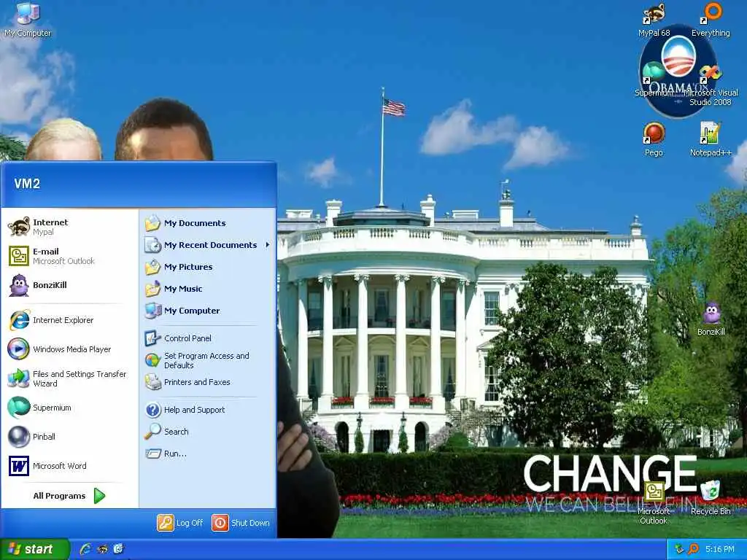747x560 pixels.
Task: Click the green start button
Action: coord(34,549)
